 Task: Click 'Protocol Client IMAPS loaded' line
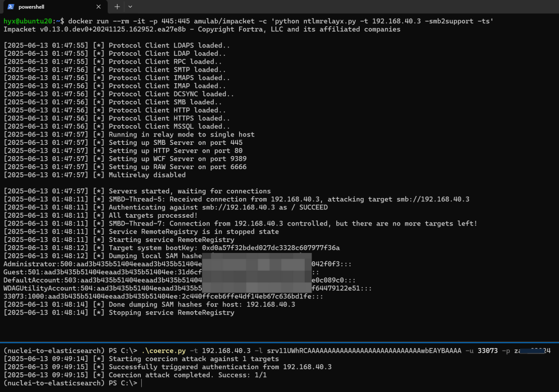[x=116, y=78]
